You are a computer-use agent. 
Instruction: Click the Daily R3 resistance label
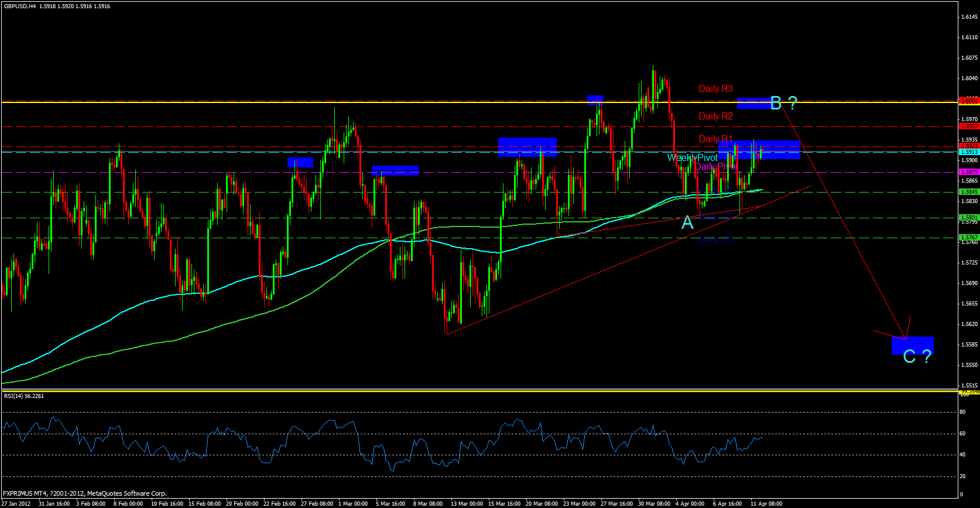click(715, 89)
